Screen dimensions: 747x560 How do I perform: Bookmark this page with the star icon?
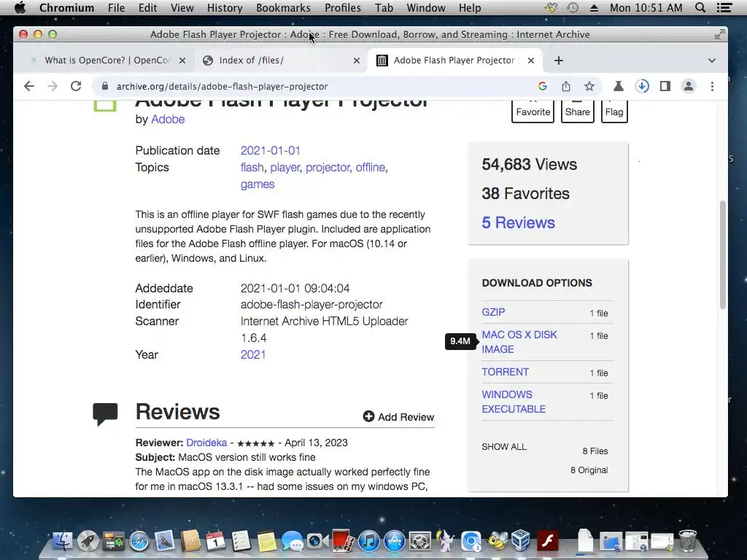tap(589, 86)
